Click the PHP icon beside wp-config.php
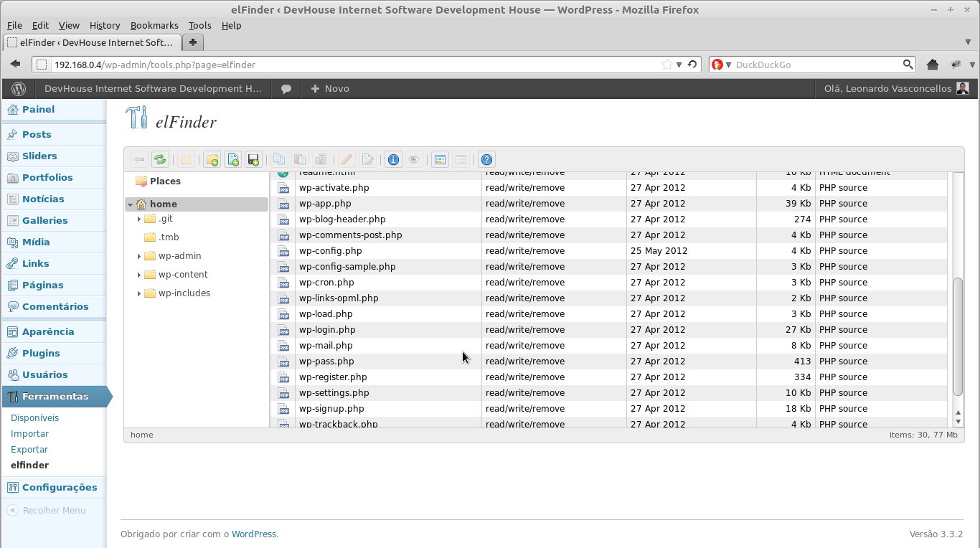 [283, 251]
